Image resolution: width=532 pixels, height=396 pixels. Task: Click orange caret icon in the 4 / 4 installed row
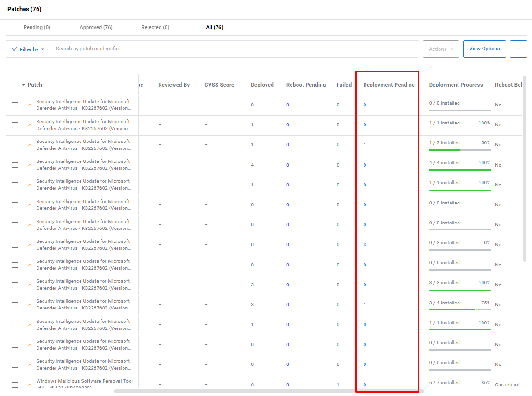(30, 165)
